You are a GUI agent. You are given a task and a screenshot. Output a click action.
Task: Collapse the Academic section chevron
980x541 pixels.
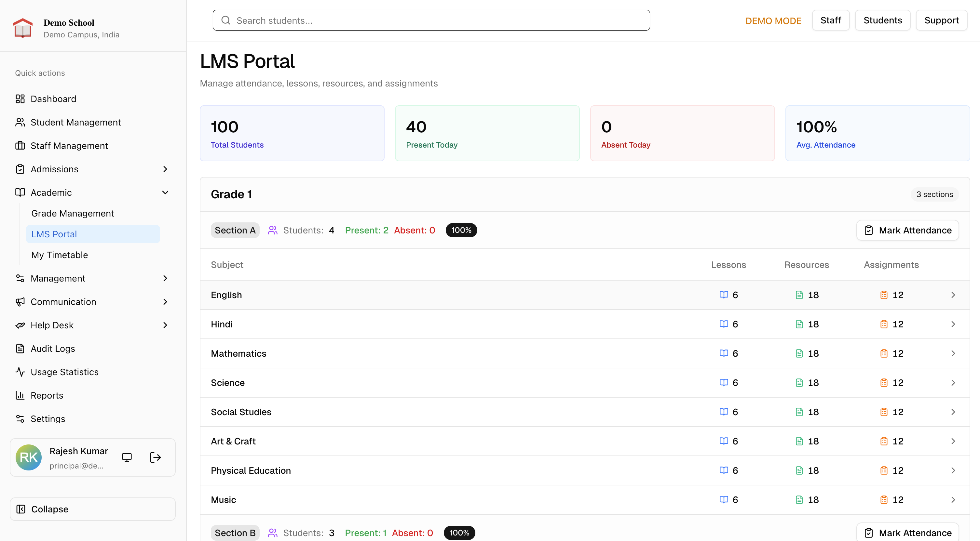pyautogui.click(x=165, y=192)
